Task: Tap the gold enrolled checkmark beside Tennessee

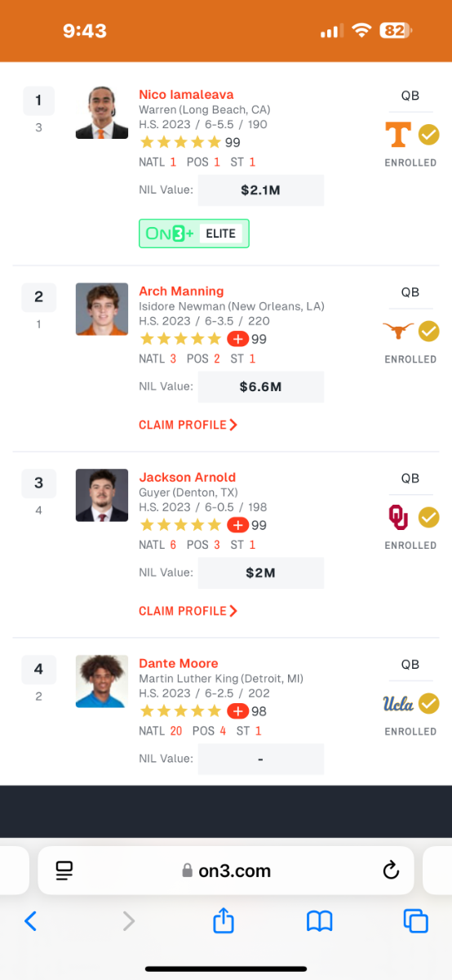Action: click(x=429, y=135)
